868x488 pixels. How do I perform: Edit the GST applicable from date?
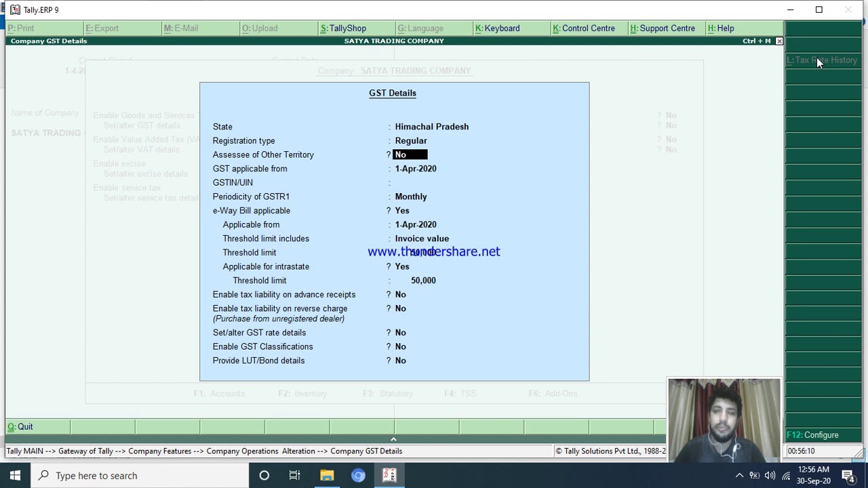416,169
